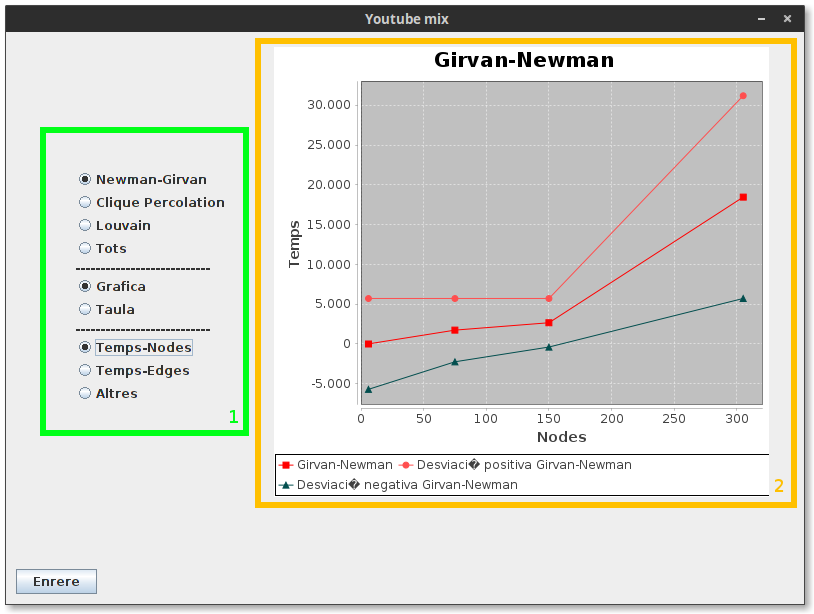The height and width of the screenshot is (614, 814).
Task: Select the Newman-Girvan radio button
Action: 143,180
